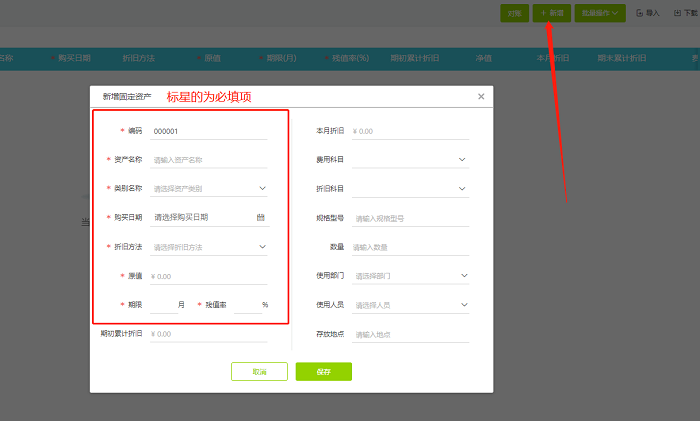The image size is (700, 421).
Task: Click the 对账 button
Action: click(x=515, y=13)
